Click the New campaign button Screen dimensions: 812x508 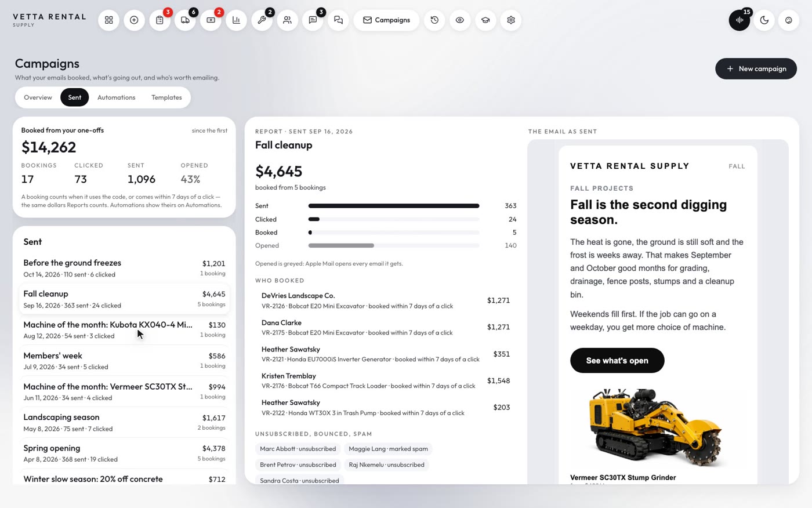point(756,68)
